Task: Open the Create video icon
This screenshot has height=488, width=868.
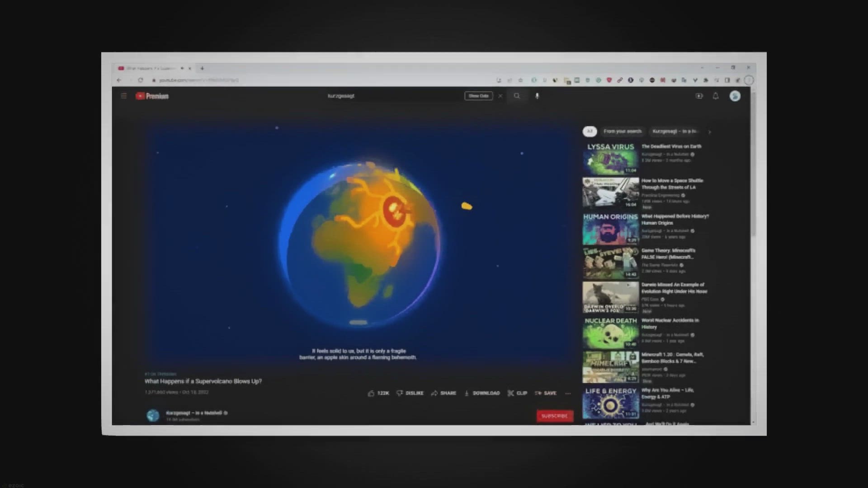Action: (x=699, y=96)
